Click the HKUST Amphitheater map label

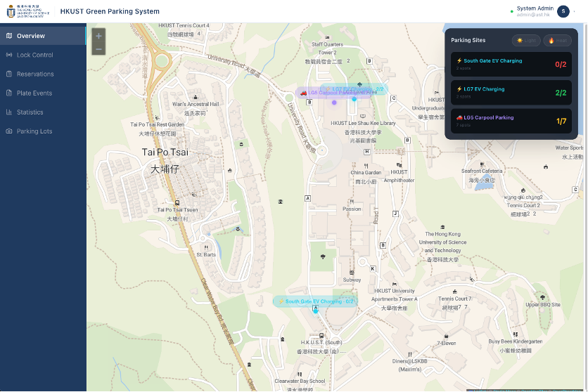tap(399, 176)
